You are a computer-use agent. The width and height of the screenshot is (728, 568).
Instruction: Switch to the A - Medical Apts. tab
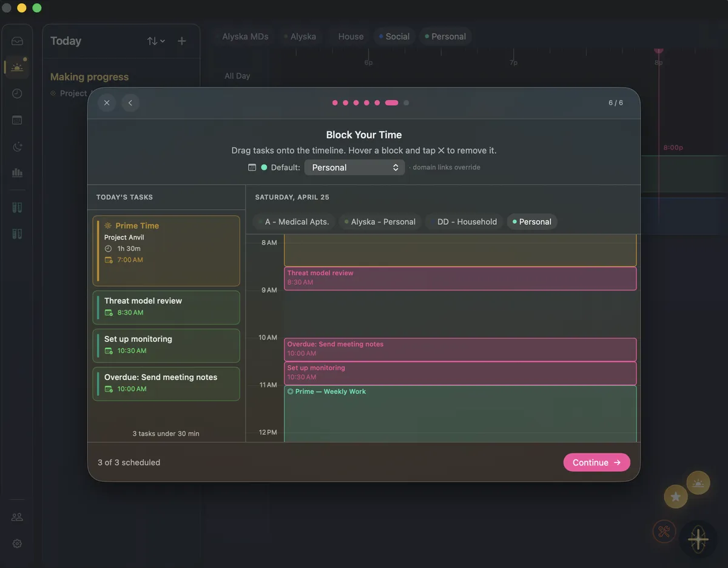(294, 222)
